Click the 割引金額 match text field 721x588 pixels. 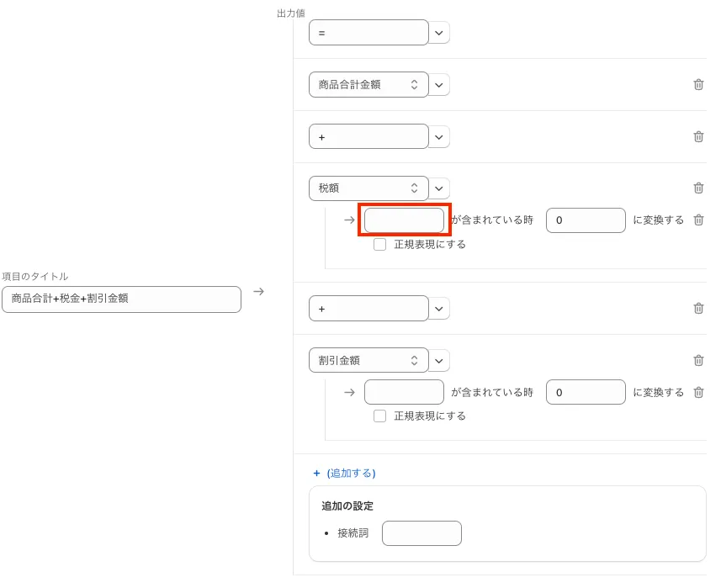click(x=404, y=392)
